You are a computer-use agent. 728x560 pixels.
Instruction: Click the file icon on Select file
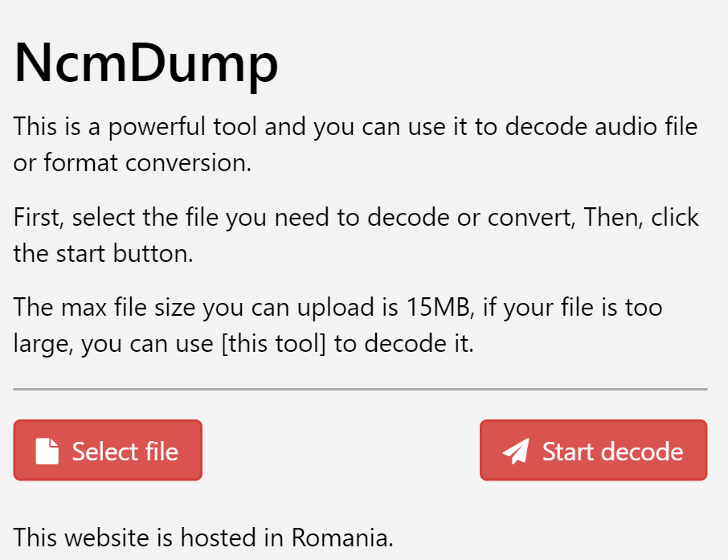pos(47,451)
